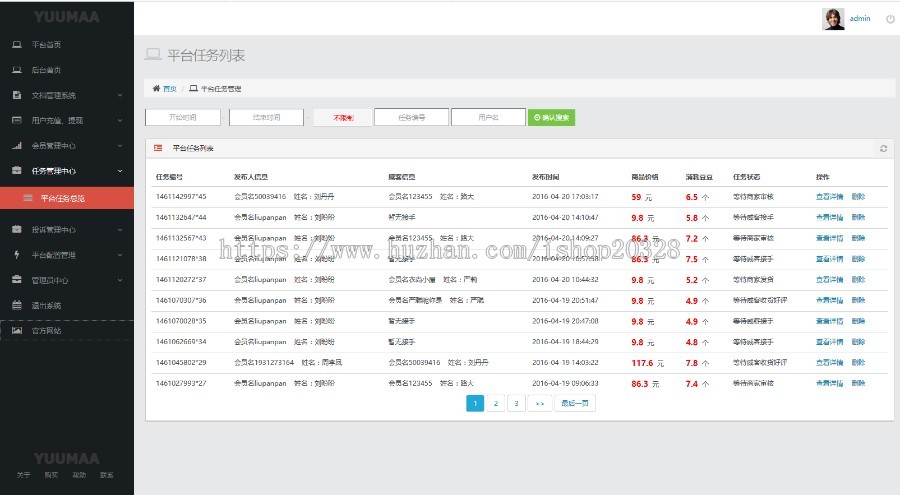
Task: Click the calendar icon for 退出系统
Action: point(17,305)
